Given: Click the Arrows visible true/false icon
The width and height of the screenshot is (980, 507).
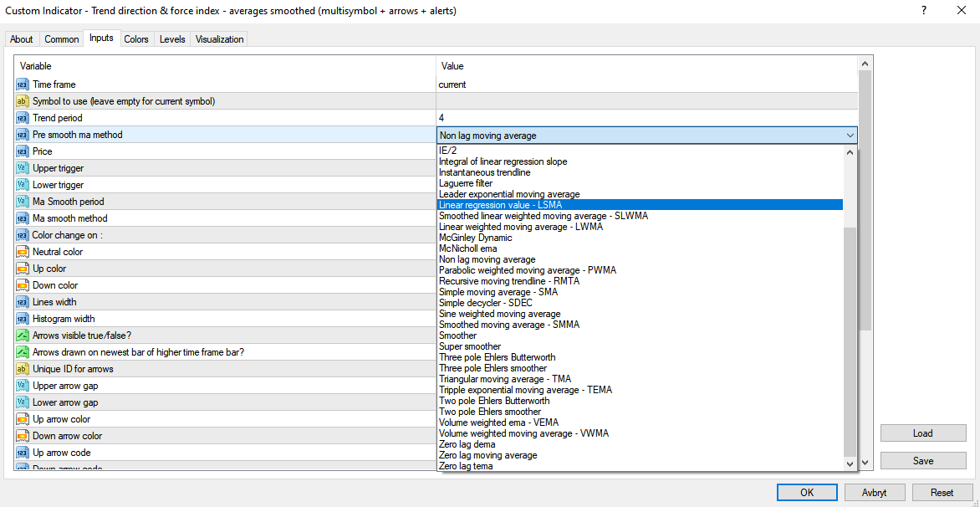Looking at the screenshot, I should click(x=23, y=335).
